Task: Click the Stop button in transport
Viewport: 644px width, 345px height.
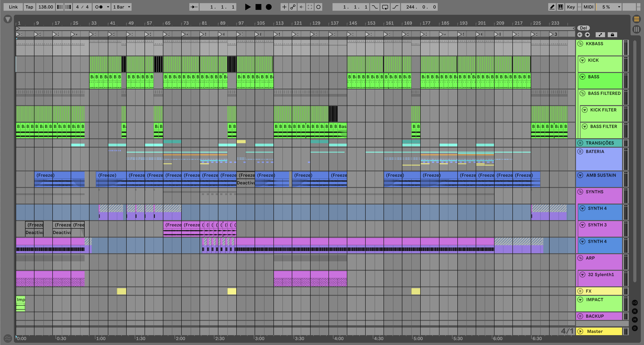Action: (258, 7)
